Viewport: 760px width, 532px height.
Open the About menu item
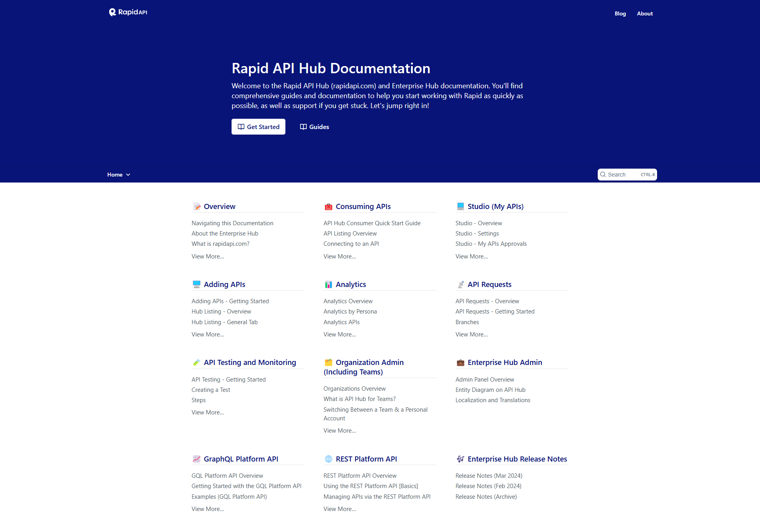(644, 13)
